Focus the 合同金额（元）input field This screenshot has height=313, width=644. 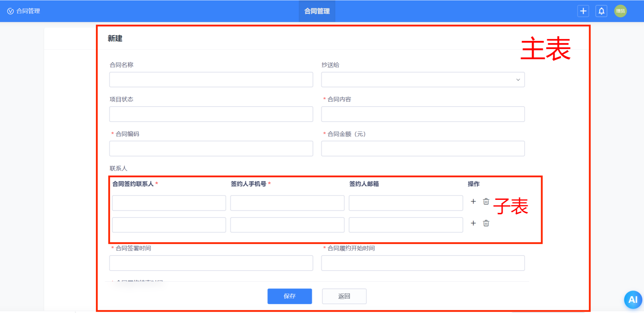coord(423,148)
